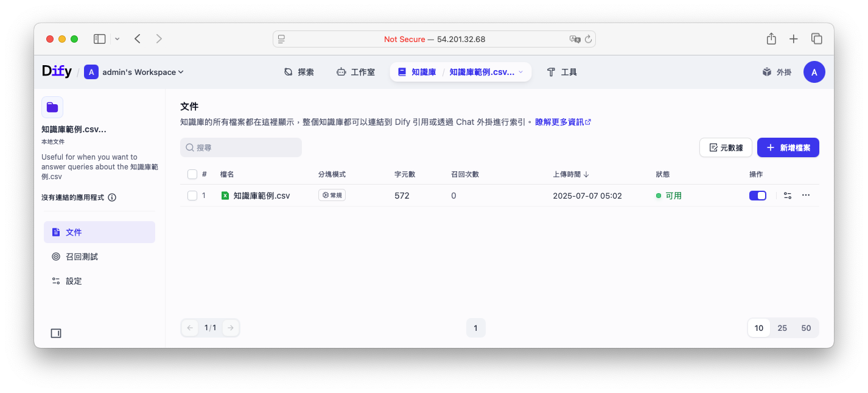Click the user avatar A in top right
This screenshot has width=868, height=393.
coord(814,72)
